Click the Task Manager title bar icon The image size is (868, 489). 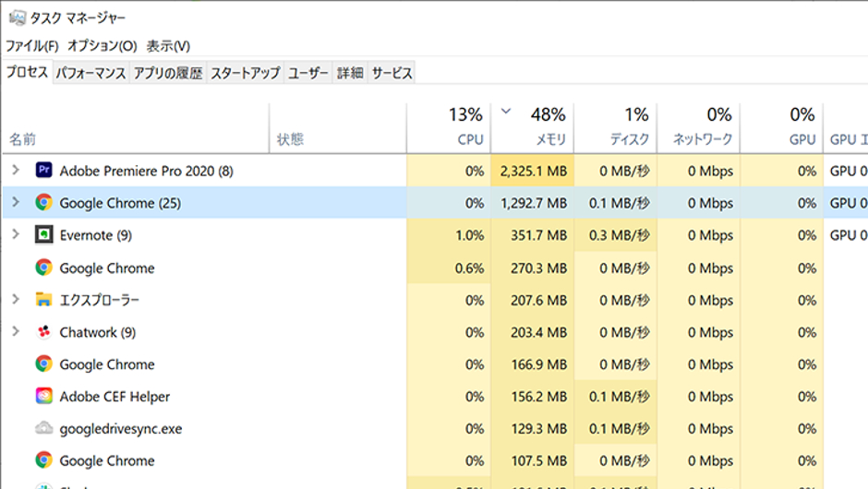[x=18, y=18]
